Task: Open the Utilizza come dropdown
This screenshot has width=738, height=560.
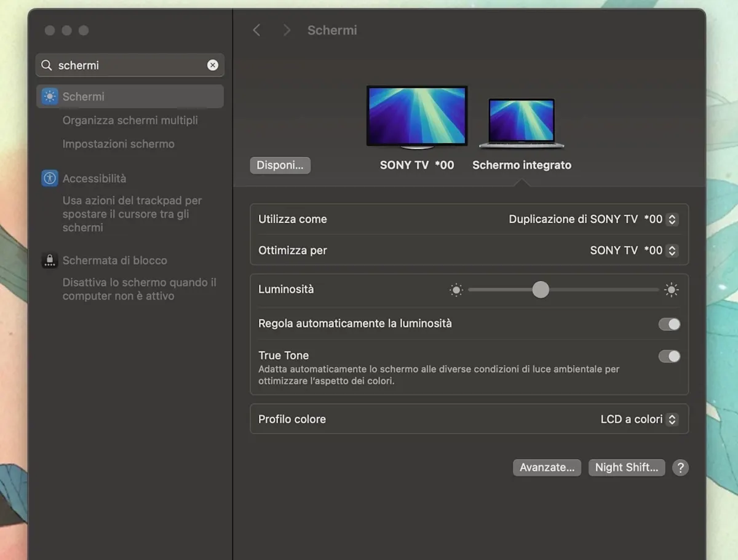Action: pos(673,219)
